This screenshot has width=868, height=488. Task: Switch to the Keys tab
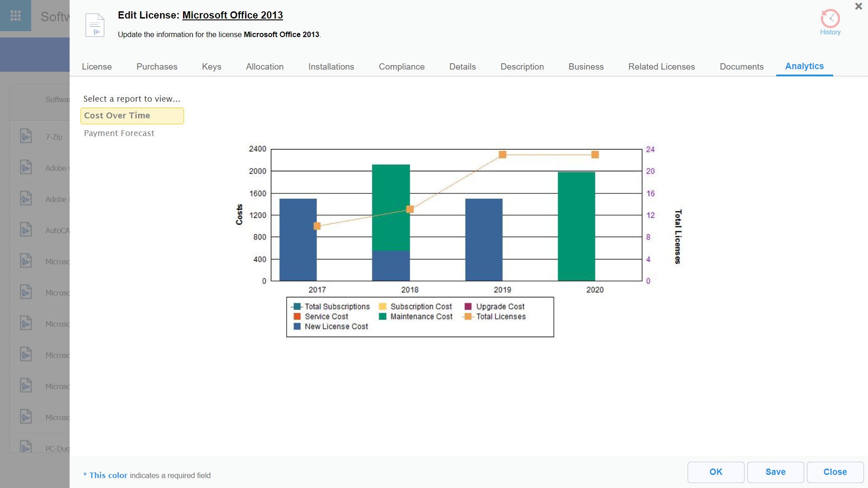coord(211,66)
